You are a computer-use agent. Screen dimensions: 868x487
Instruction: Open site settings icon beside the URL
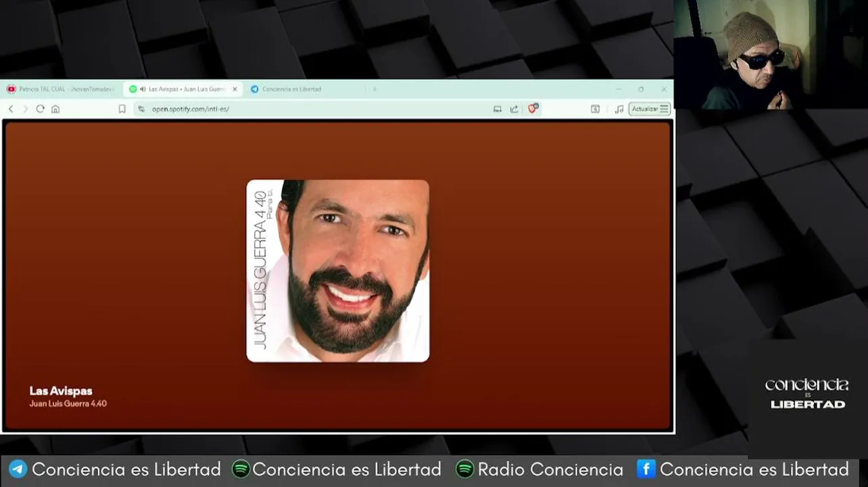141,109
